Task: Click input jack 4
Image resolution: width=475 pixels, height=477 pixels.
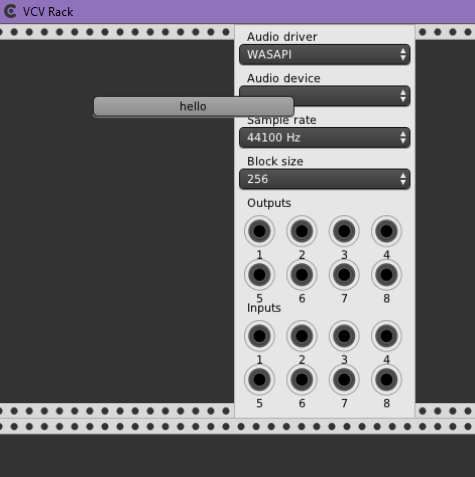Action: click(x=387, y=336)
